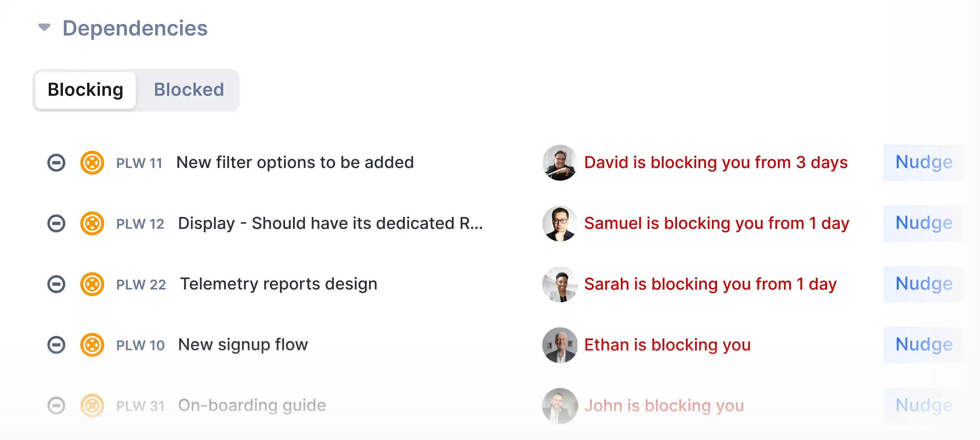Open the New signup flow issue
Image resolution: width=980 pixels, height=440 pixels.
tap(243, 345)
